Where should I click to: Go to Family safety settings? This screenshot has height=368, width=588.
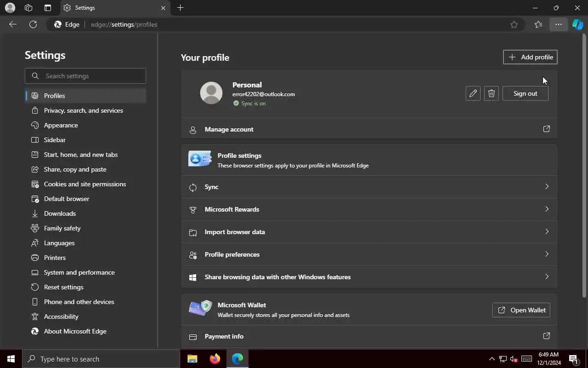point(85,228)
